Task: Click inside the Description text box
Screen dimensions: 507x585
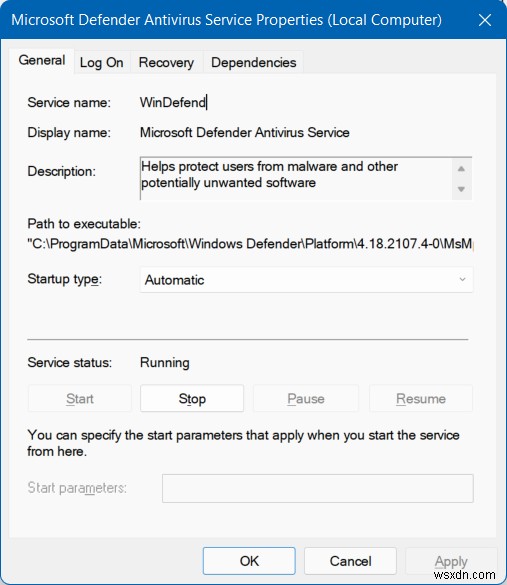Action: pyautogui.click(x=296, y=178)
